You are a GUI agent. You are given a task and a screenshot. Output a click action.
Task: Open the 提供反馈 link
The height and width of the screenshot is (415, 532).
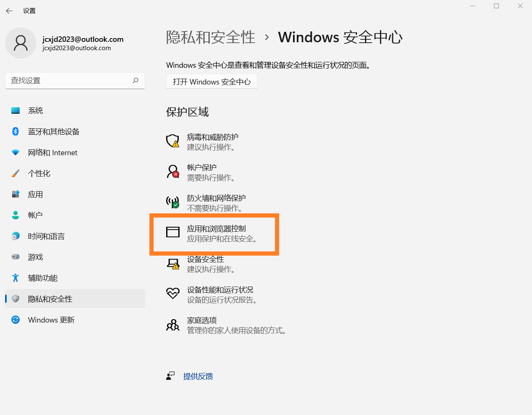coord(198,376)
